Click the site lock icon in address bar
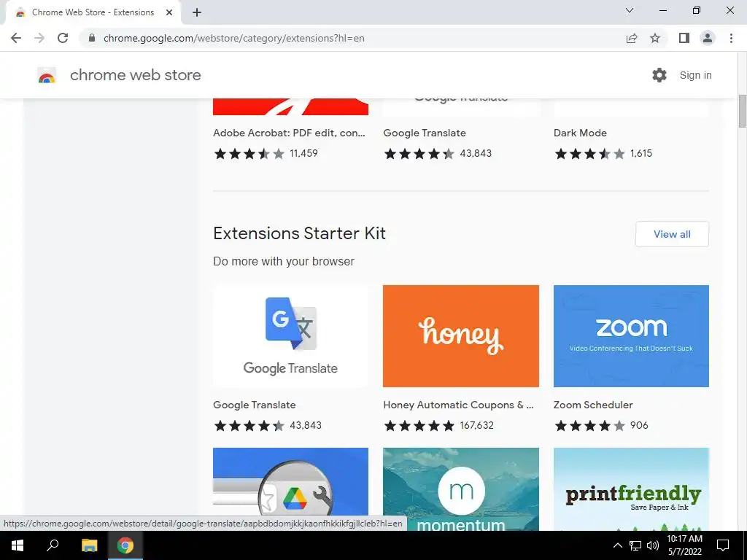This screenshot has width=747, height=560. click(x=92, y=38)
